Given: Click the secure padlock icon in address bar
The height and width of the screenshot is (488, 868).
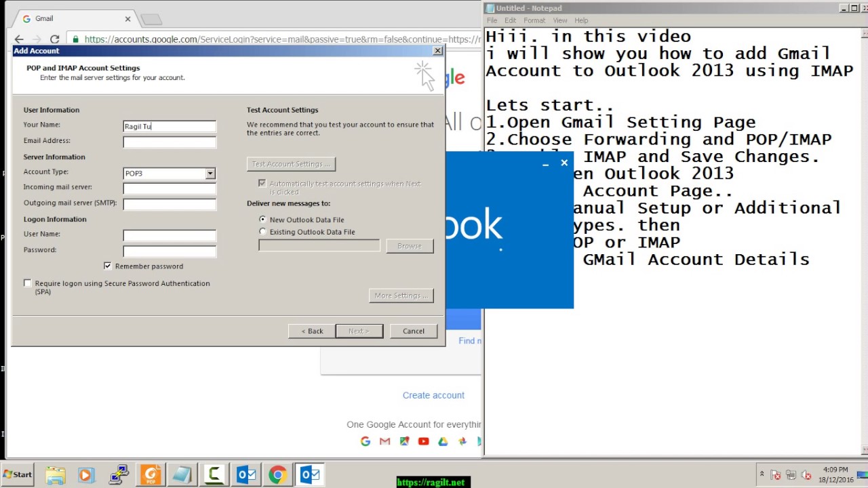Looking at the screenshot, I should click(75, 39).
